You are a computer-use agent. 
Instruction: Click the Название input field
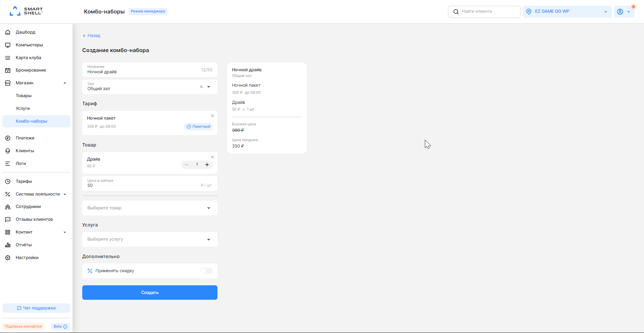[150, 70]
